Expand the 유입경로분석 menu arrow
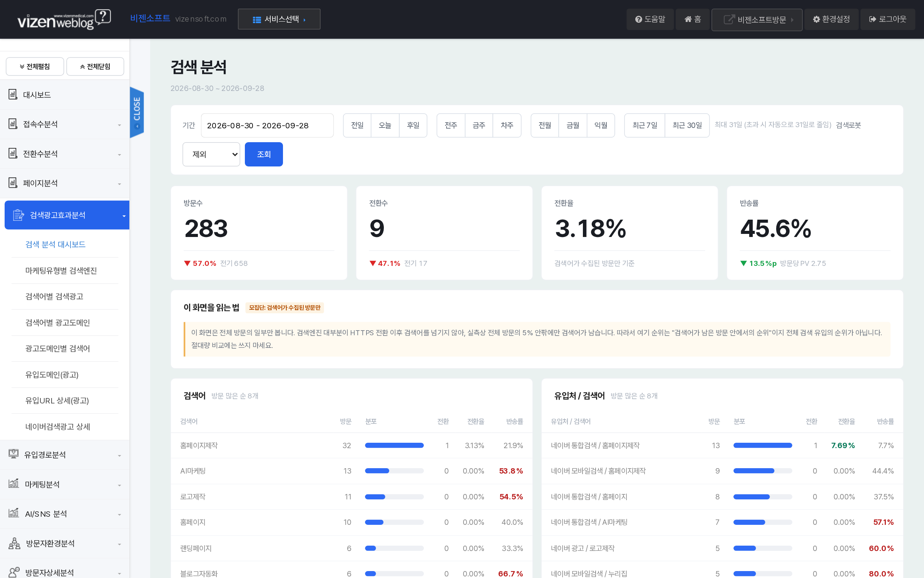924x578 pixels. point(119,456)
